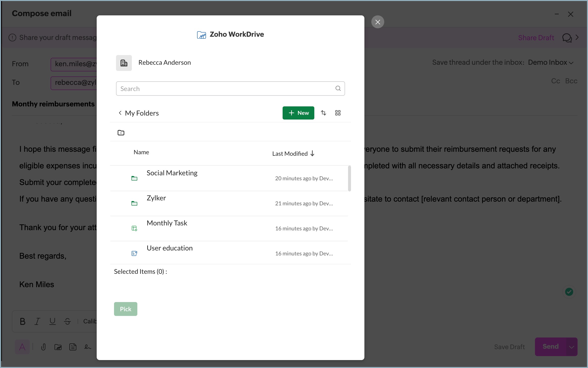Click Monthly Task's '16 minutes ago' text
Image resolution: width=588 pixels, height=368 pixels.
[304, 228]
